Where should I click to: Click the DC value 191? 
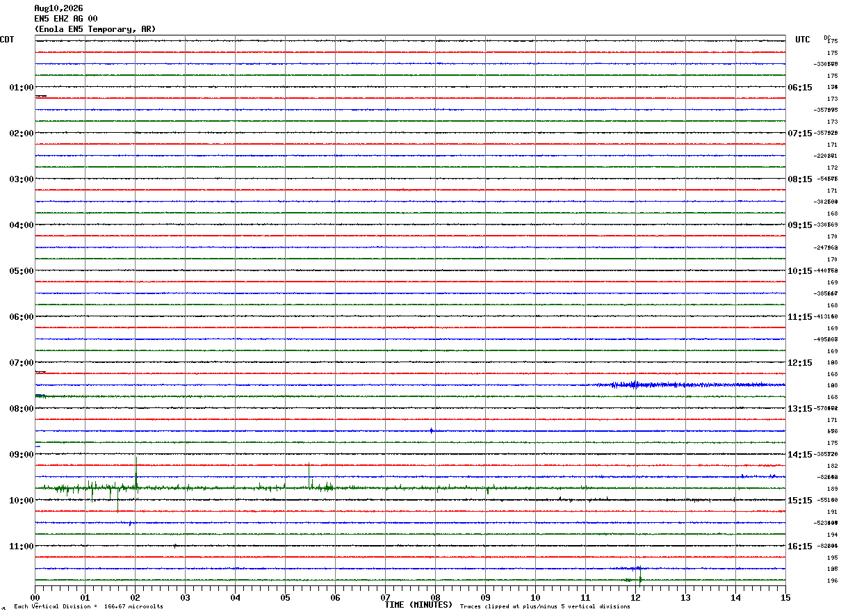832,512
